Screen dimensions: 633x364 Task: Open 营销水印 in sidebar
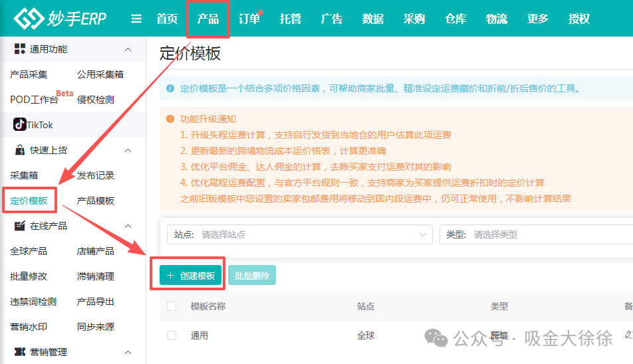29,327
